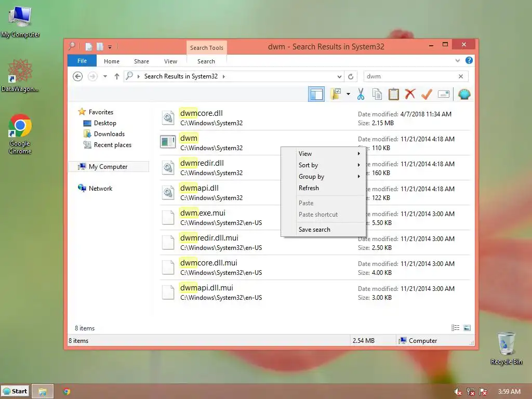Choose Save search in context menu
Screen dimensions: 532x399
tap(323, 229)
